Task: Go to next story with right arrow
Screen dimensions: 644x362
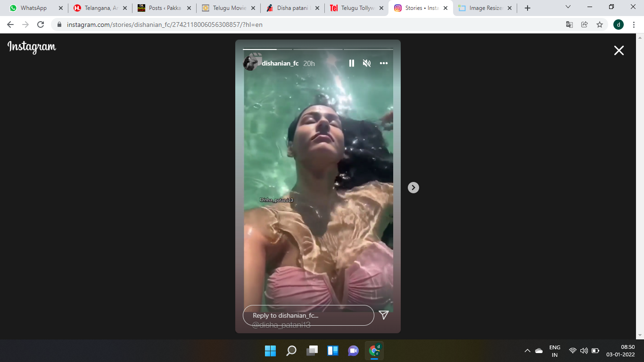Action: (413, 188)
